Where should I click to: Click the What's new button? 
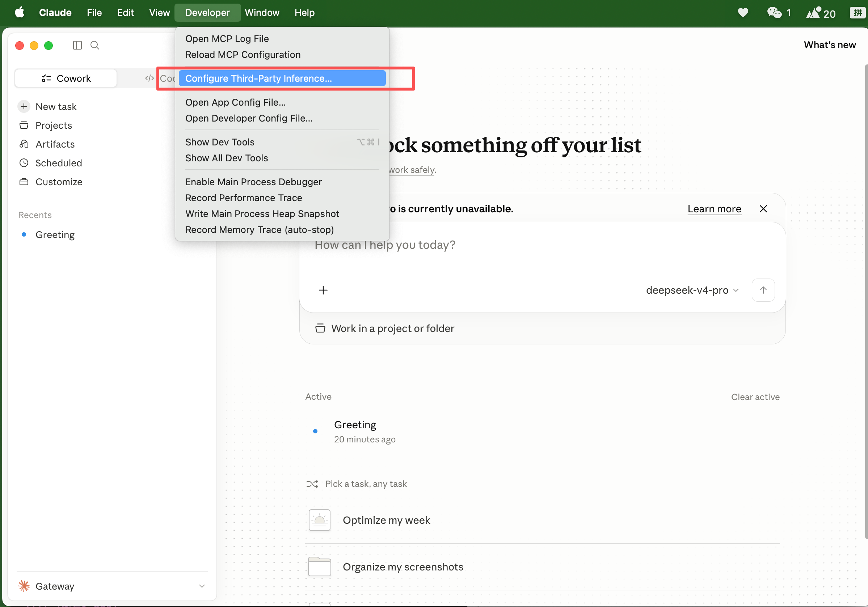829,45
